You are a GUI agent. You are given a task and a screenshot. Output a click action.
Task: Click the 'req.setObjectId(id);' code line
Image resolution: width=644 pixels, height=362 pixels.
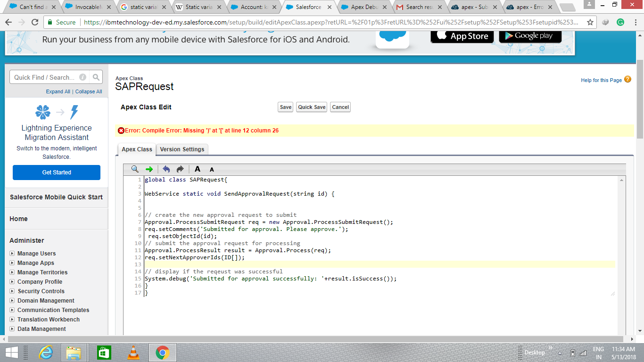[x=182, y=236]
